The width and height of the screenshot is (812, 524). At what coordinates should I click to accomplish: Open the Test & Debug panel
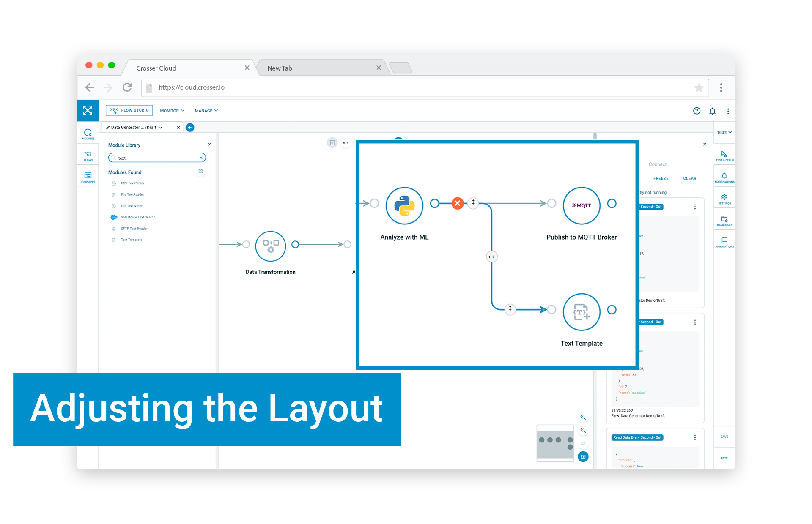(724, 156)
